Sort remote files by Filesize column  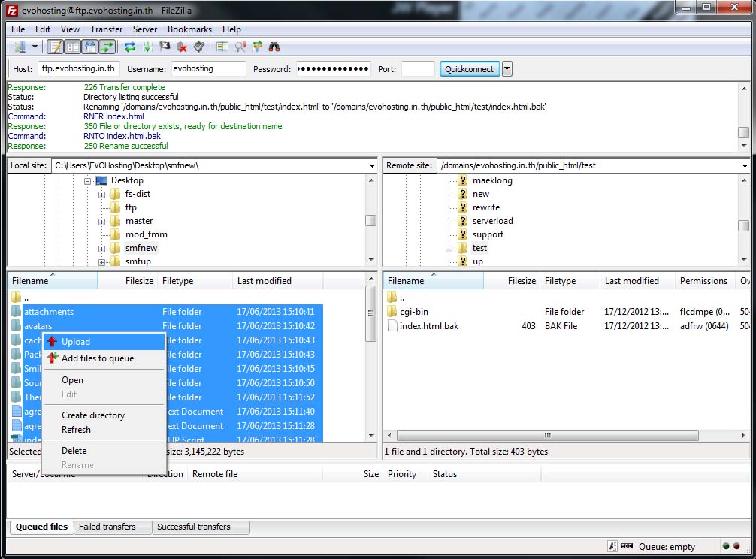tap(512, 280)
